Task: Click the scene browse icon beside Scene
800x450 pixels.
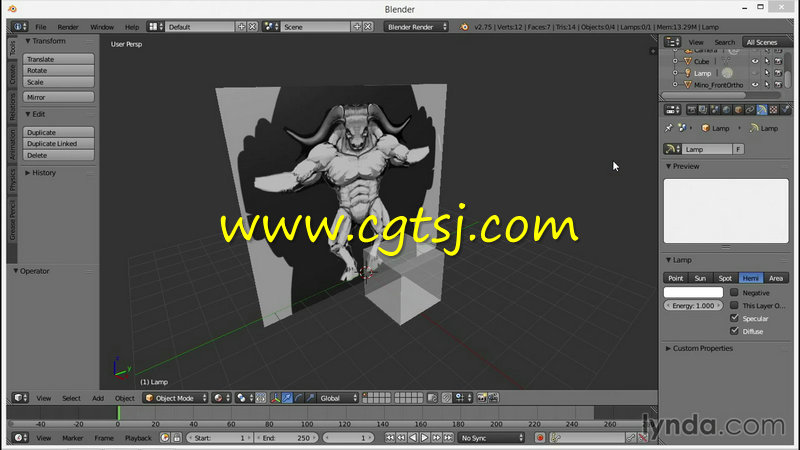Action: (270, 27)
